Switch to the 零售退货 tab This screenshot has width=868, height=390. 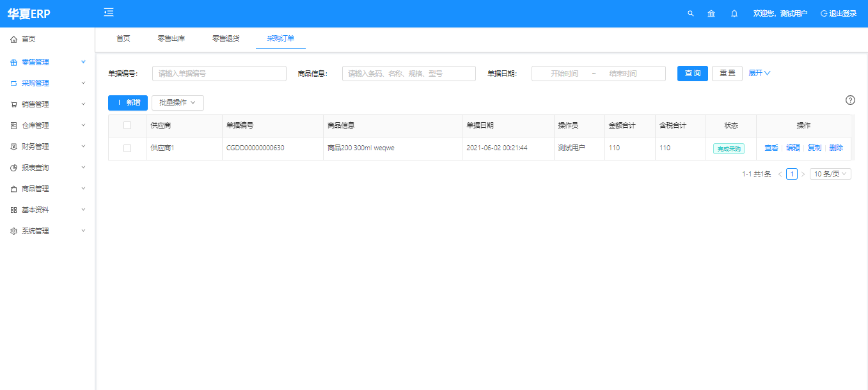[226, 38]
